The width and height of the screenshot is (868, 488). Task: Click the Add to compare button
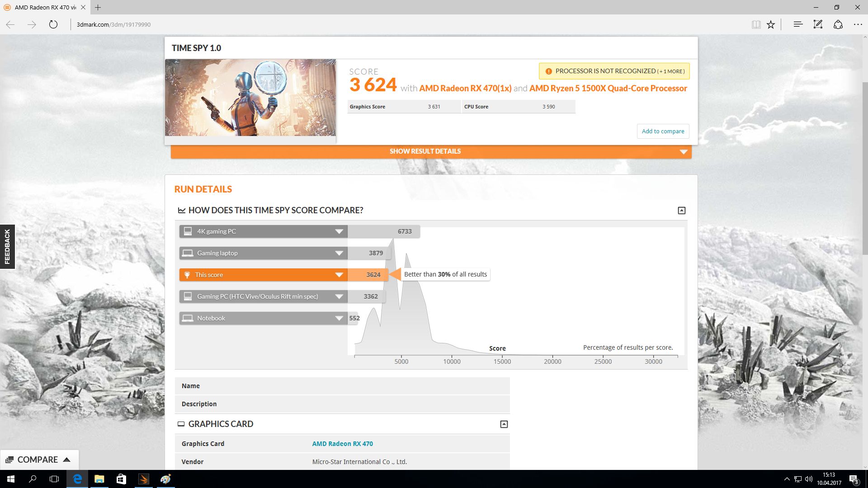click(663, 131)
